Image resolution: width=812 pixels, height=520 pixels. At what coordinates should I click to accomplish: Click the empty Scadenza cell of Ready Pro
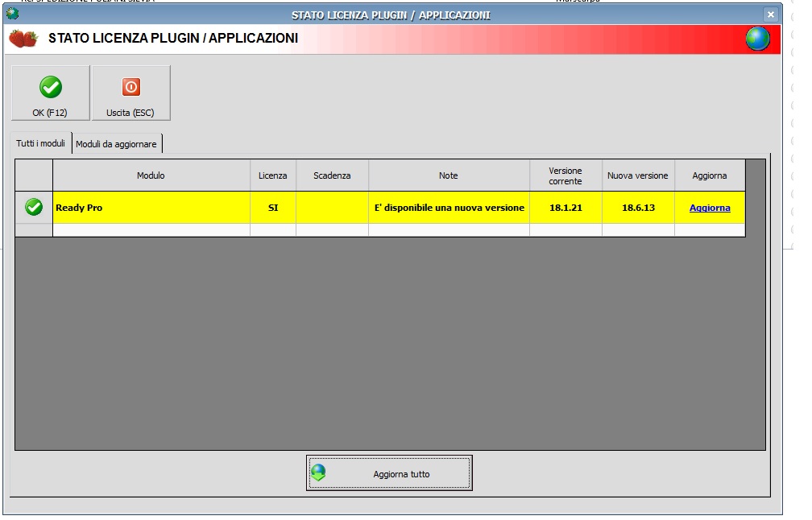point(332,208)
